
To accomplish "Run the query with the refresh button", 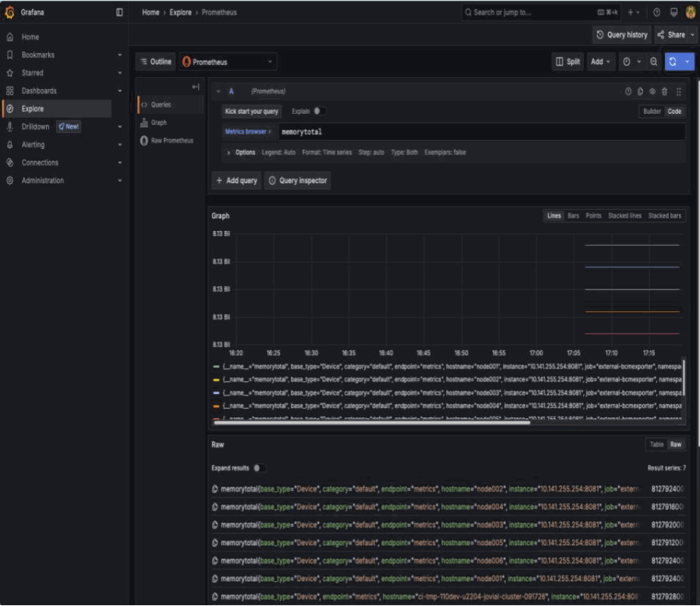I will pyautogui.click(x=673, y=62).
